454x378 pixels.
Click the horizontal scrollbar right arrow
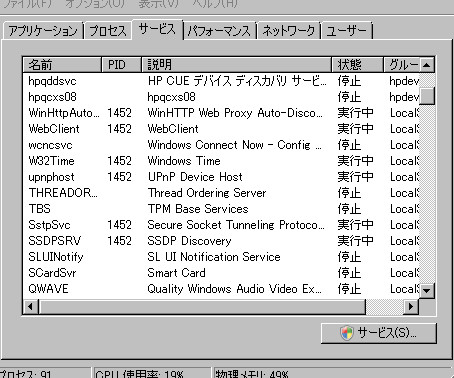tap(411, 306)
